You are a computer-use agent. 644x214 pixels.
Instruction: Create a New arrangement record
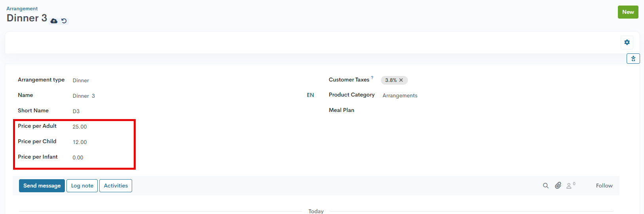628,12
